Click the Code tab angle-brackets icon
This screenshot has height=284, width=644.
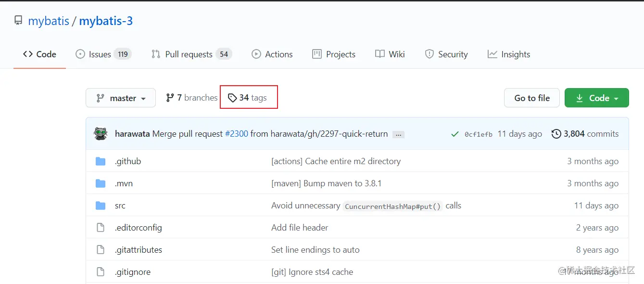click(x=28, y=54)
